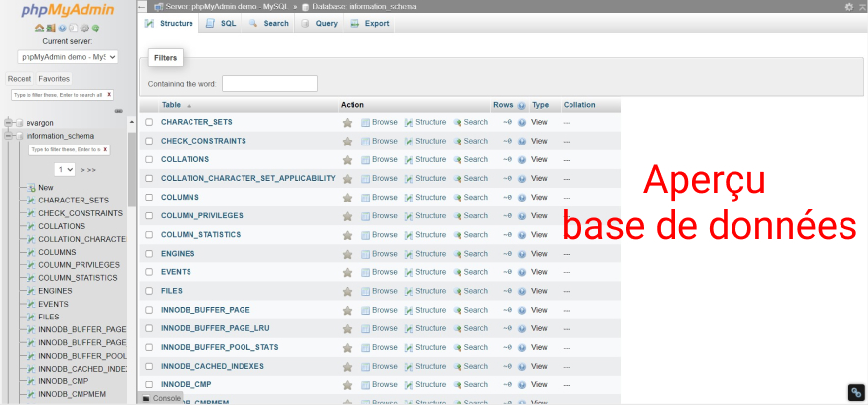The image size is (868, 405).
Task: Click row count help icon for EVENTS
Action: [x=522, y=272]
